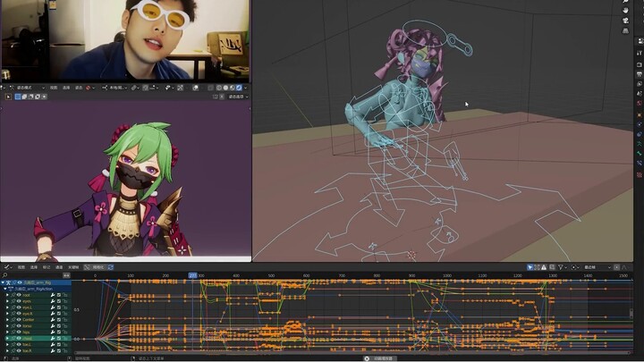Viewport: 644px width, 362px height.
Task: Open the graph editor 通道 menu
Action: point(59,267)
